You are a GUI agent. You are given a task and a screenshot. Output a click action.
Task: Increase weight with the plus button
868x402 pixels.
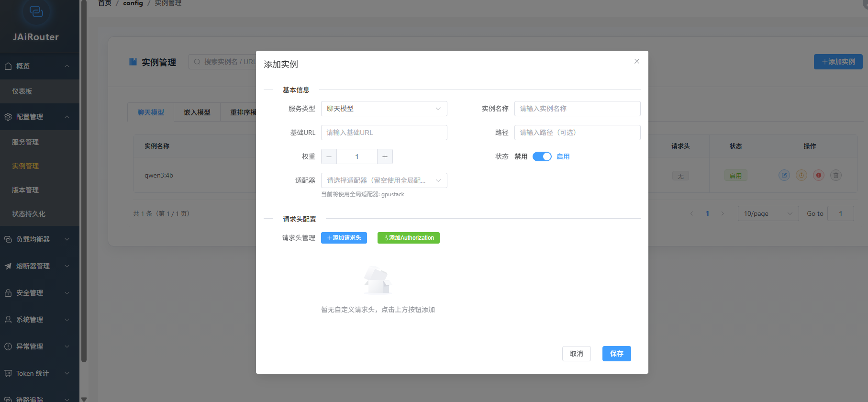[x=385, y=156]
